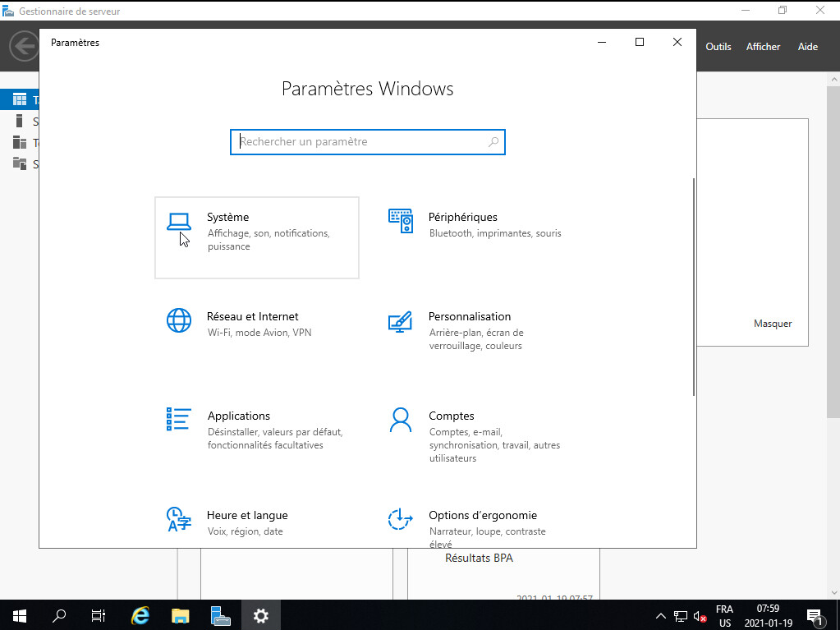840x630 pixels.
Task: Click the Heure et langue icon
Action: pyautogui.click(x=179, y=519)
